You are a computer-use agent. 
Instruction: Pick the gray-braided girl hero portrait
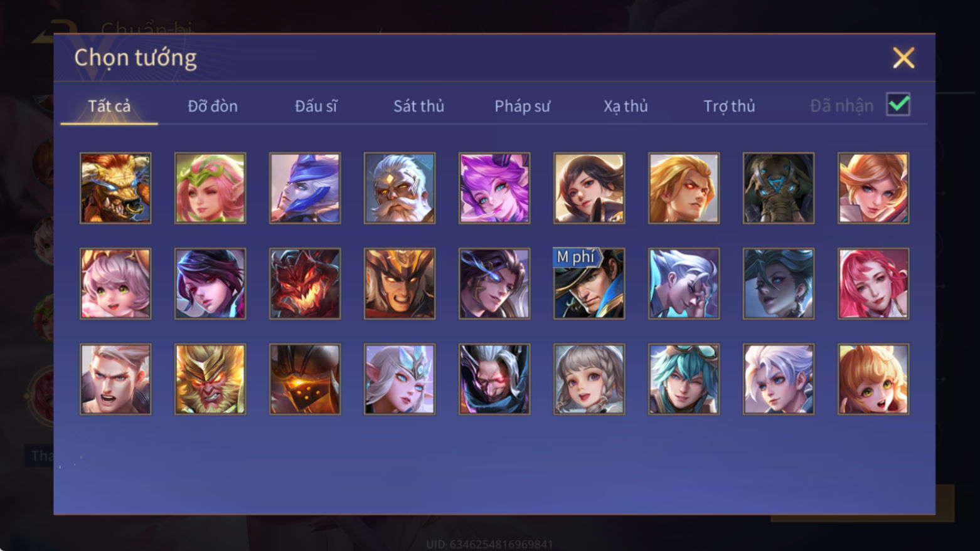coord(589,379)
